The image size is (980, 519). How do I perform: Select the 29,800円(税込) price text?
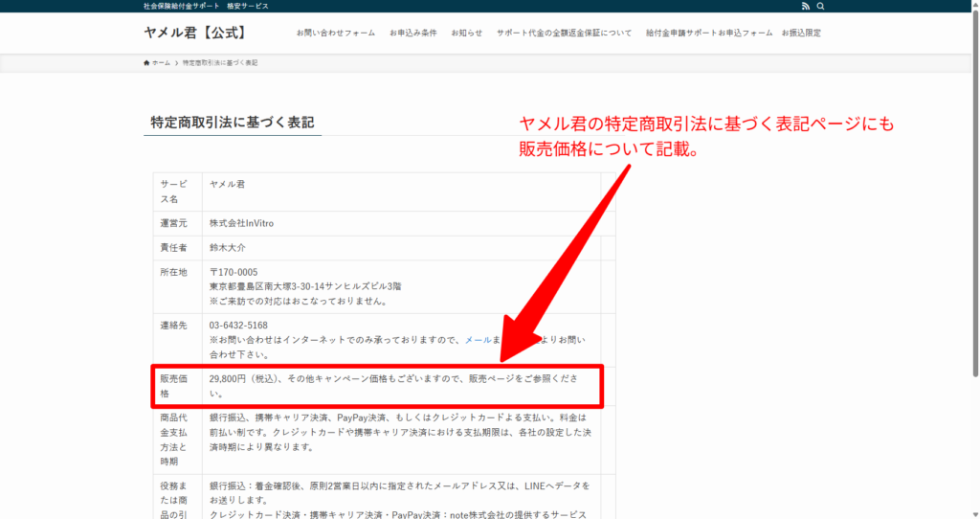point(245,378)
